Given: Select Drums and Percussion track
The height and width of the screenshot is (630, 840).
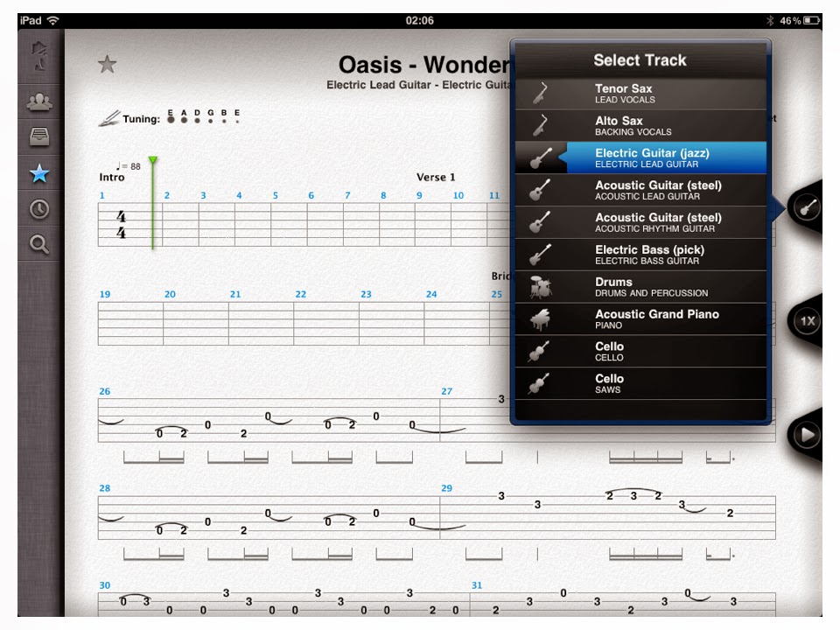Looking at the screenshot, I should pyautogui.click(x=640, y=287).
